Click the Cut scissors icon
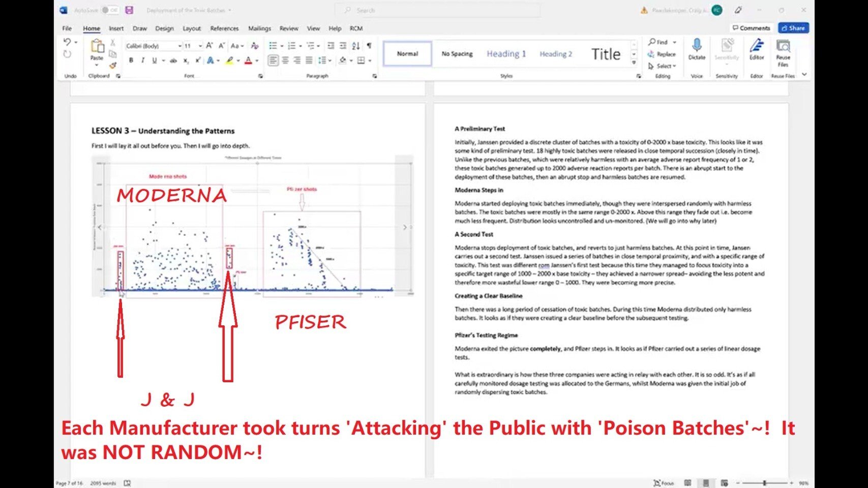This screenshot has width=868, height=488. pyautogui.click(x=113, y=43)
